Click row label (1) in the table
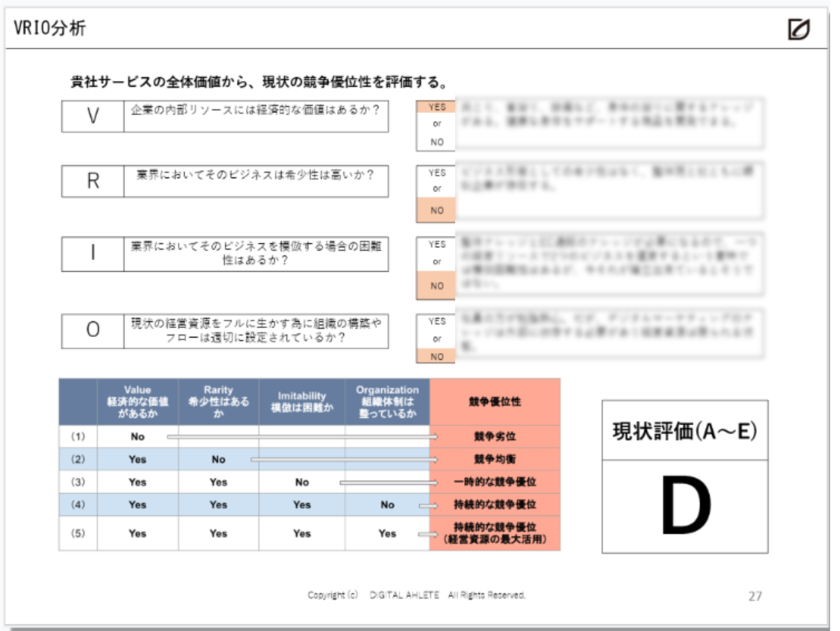 tap(78, 437)
